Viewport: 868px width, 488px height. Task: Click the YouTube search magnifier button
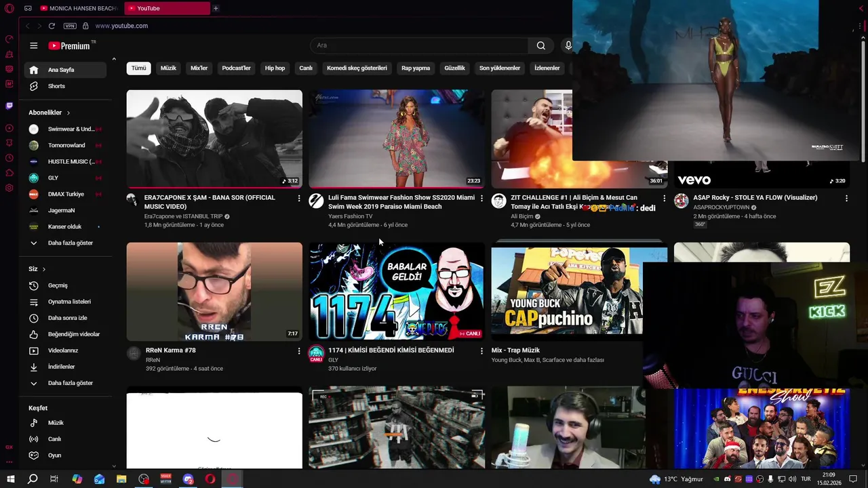[540, 45]
